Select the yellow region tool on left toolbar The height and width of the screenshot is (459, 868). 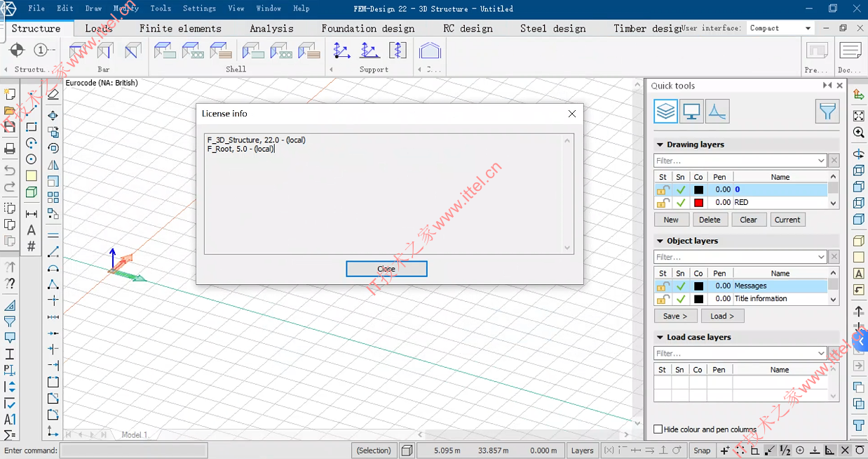[x=32, y=175]
